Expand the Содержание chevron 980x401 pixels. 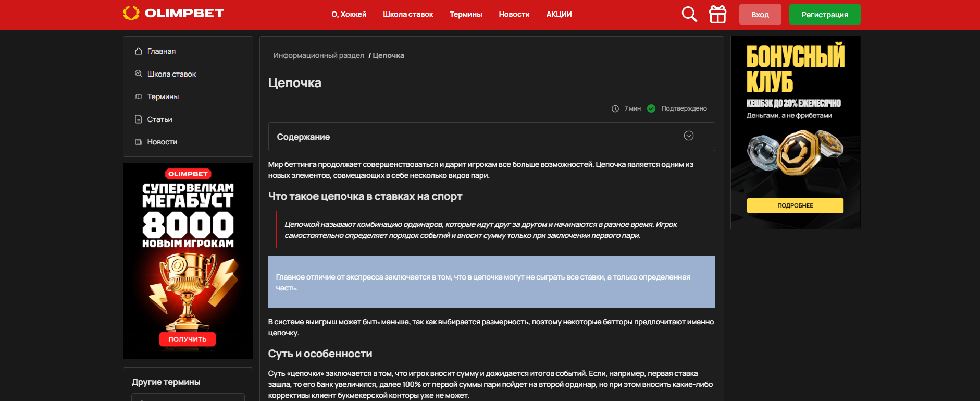click(x=689, y=136)
